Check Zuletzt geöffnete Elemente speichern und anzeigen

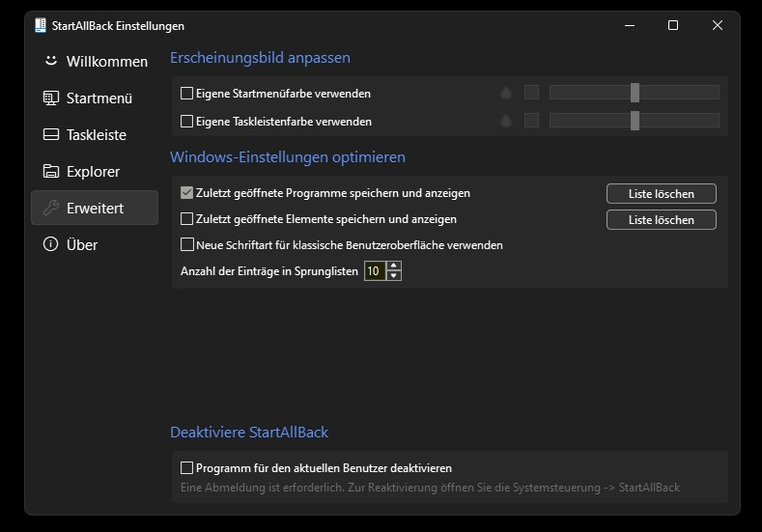click(x=186, y=219)
